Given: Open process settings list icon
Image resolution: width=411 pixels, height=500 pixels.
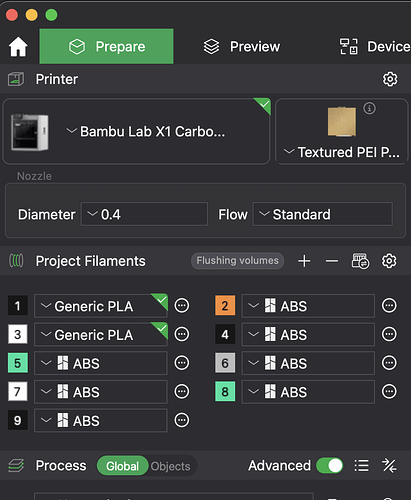Looking at the screenshot, I should point(361,466).
